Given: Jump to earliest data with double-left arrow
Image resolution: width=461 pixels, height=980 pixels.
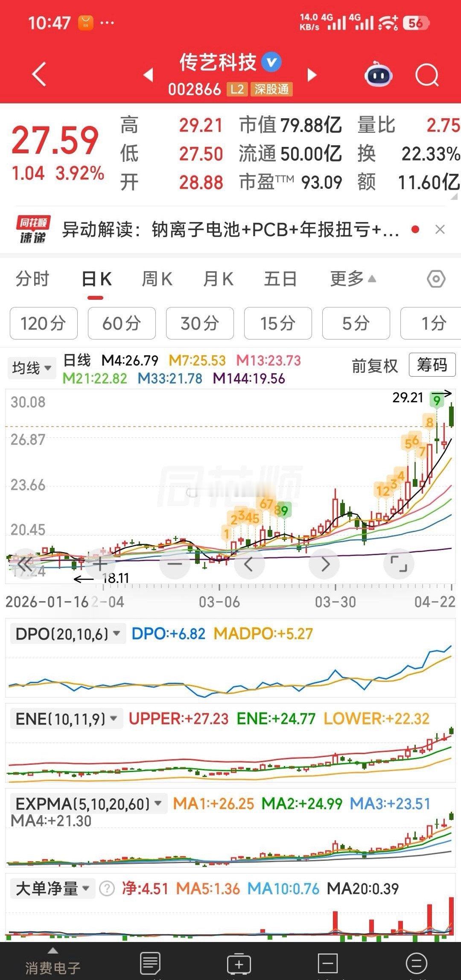Looking at the screenshot, I should point(25,564).
